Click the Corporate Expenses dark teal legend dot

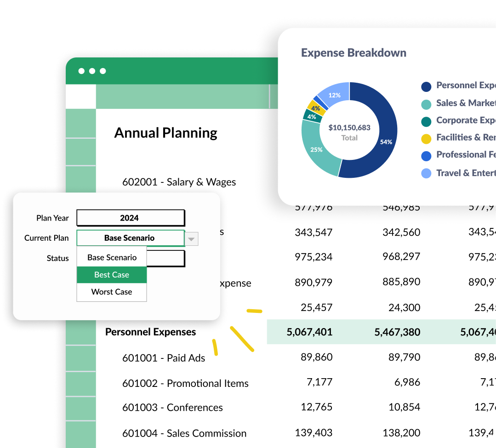426,122
